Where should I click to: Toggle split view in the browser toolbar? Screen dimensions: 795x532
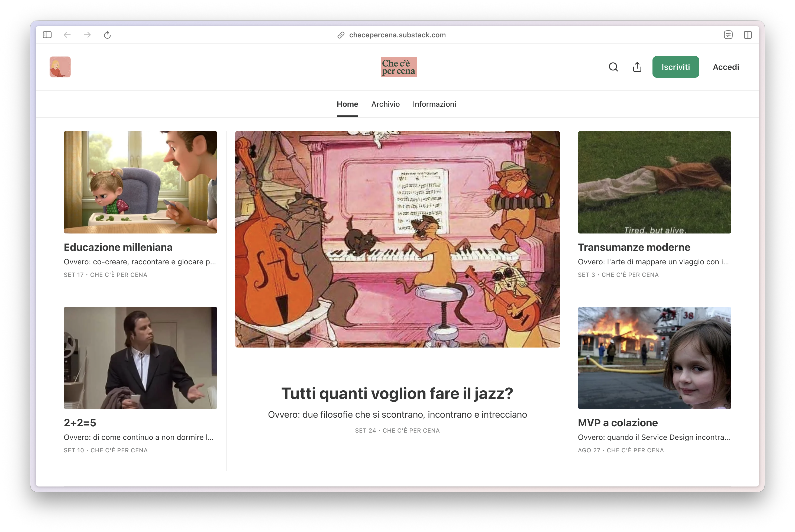[748, 35]
